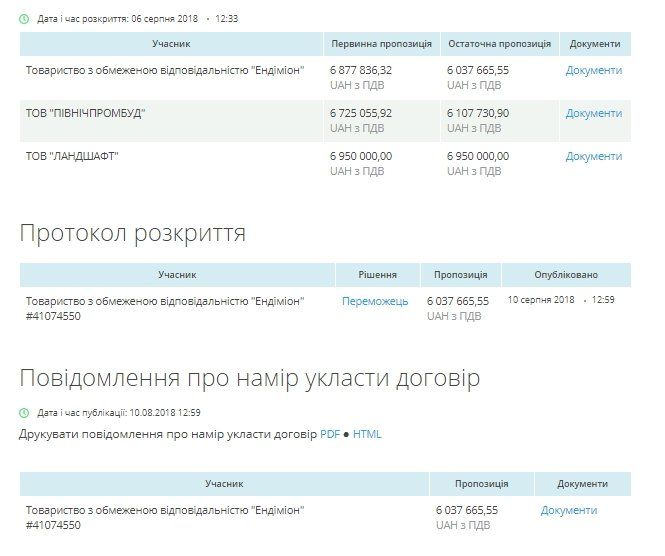Click Пропозиція header in intent table
Image resolution: width=665 pixels, height=556 pixels.
481,484
